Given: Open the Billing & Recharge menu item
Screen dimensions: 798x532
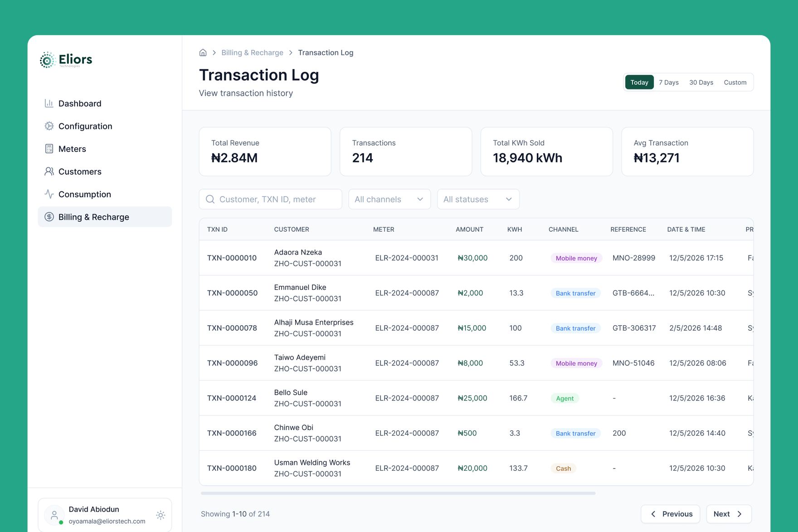Looking at the screenshot, I should click(105, 217).
